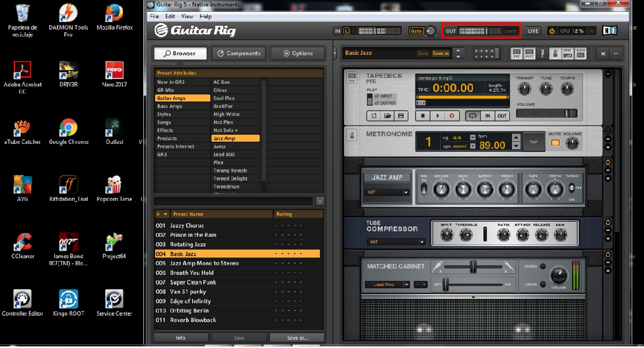Clear search with the X icon
Image resolution: width=644 pixels, height=348 pixels.
point(320,201)
